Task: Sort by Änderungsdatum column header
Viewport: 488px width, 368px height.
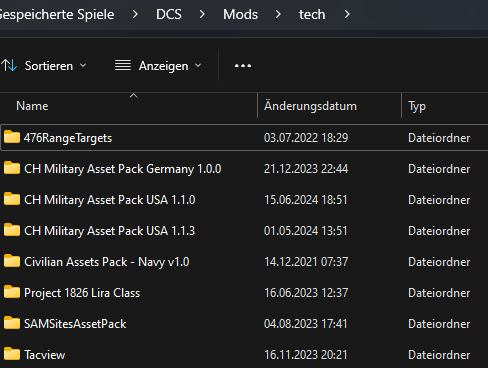Action: [310, 106]
